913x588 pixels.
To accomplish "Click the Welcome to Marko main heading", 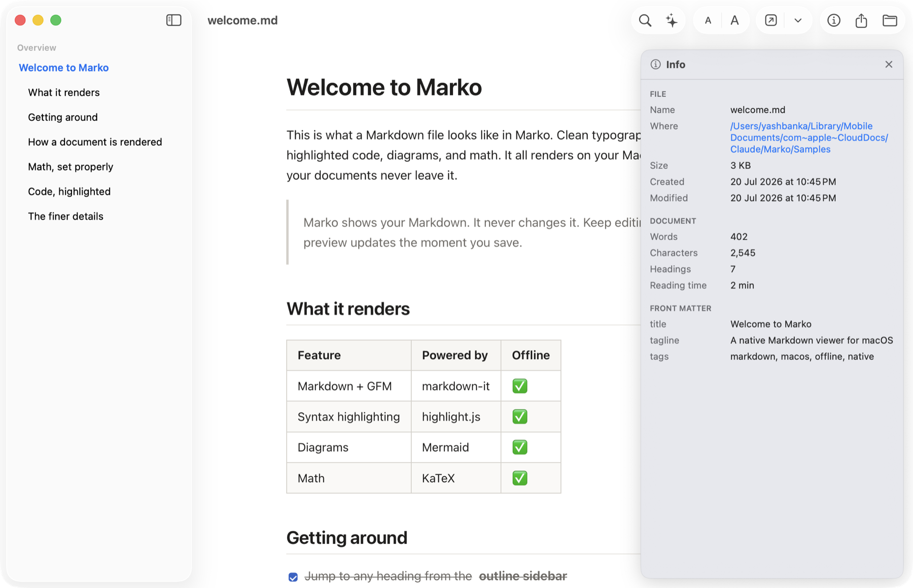I will [384, 87].
